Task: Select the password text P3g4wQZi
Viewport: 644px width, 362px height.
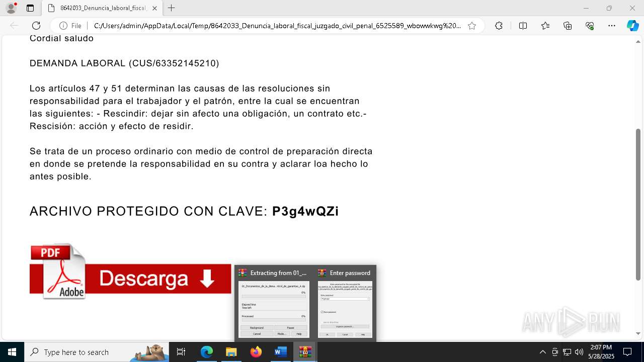Action: point(305,211)
